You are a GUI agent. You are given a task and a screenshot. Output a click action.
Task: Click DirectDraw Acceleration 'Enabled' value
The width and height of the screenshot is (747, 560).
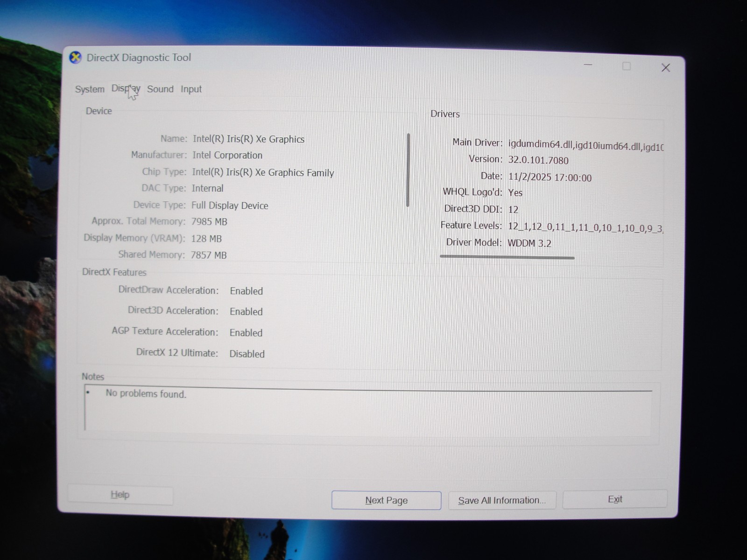246,291
